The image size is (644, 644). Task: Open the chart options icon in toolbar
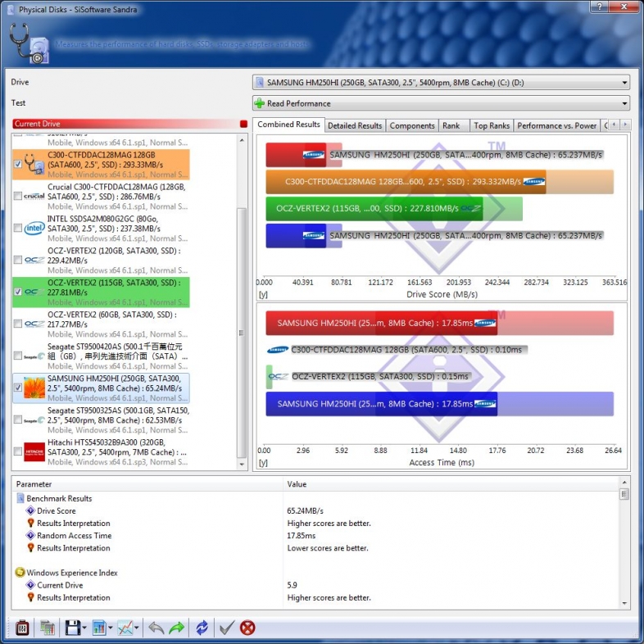tap(99, 628)
